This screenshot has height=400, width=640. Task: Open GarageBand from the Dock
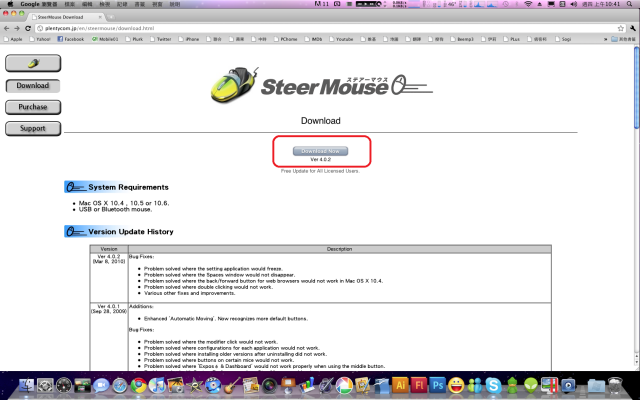[232, 385]
